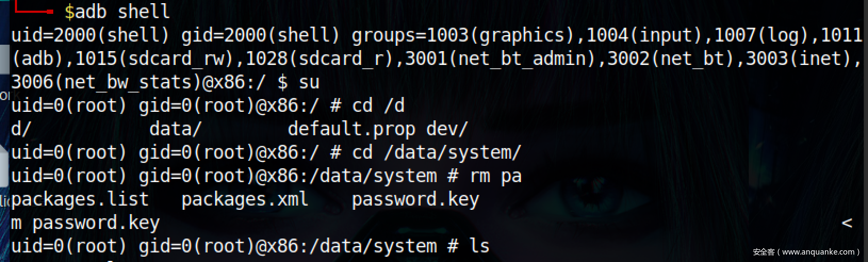This screenshot has height=262, width=868.
Task: Select the 'dev/' completion suggestion
Action: [447, 129]
